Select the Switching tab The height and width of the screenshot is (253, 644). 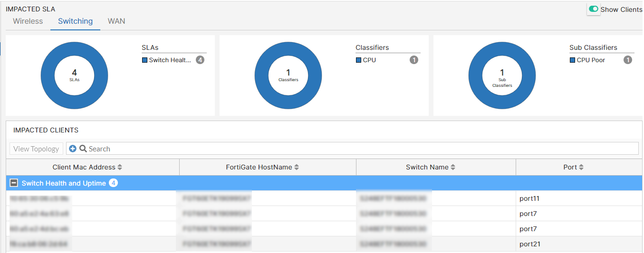[x=75, y=21]
